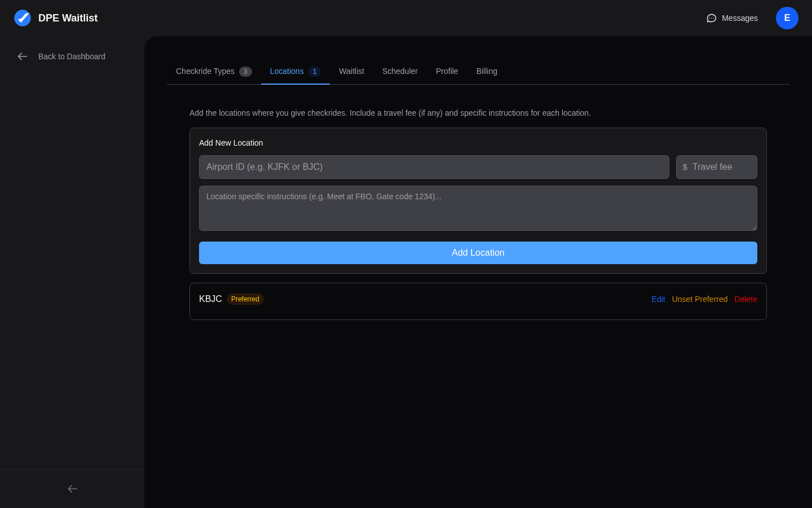
Task: Click the blue E avatar icon
Action: coord(787,18)
